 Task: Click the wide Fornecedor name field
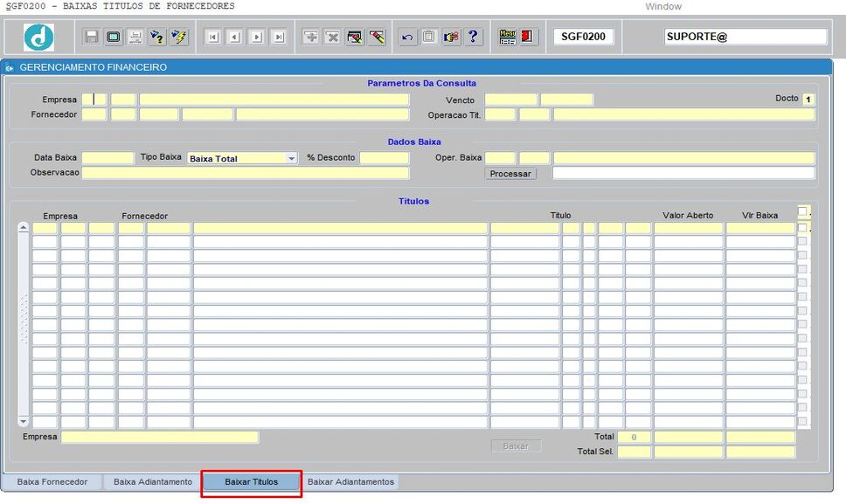[x=322, y=114]
